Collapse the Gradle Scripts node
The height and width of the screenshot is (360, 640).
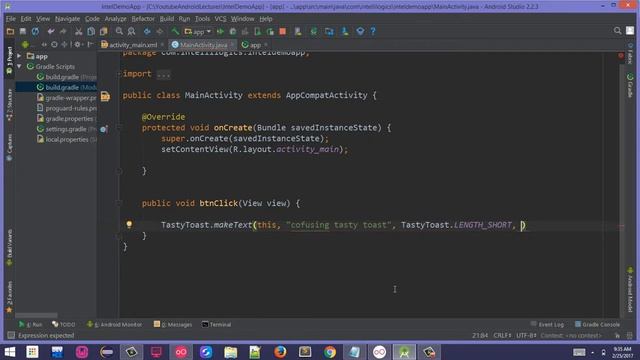[x=19, y=66]
